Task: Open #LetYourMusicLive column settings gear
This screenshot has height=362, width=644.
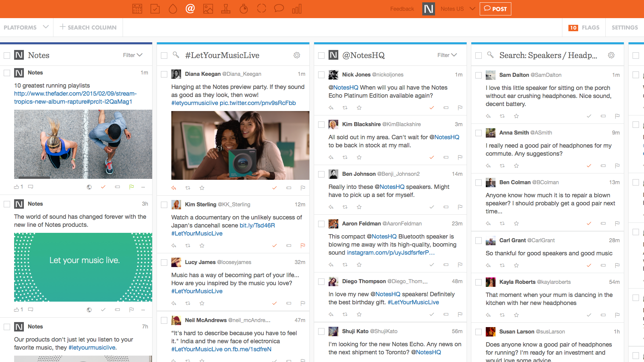Action: pyautogui.click(x=297, y=55)
